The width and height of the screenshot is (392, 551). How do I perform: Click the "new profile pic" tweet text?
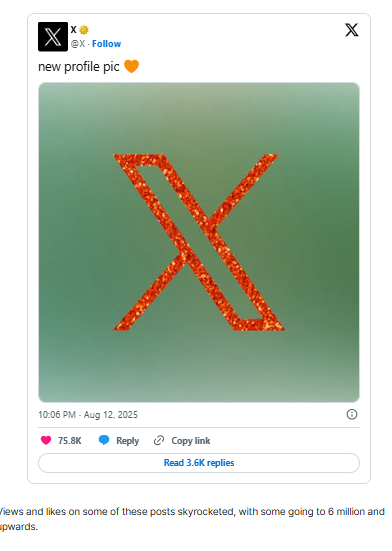79,66
